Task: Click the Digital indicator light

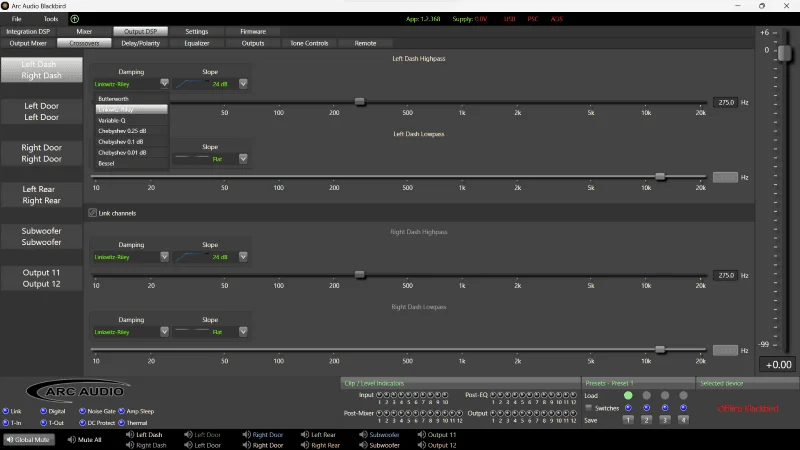Action: click(x=43, y=411)
